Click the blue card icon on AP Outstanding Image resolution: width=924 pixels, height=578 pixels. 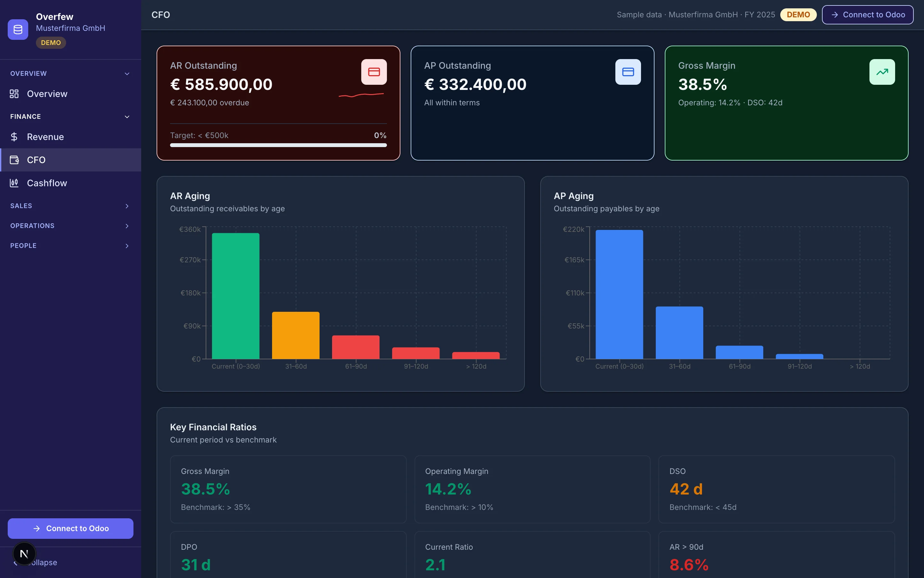[628, 72]
